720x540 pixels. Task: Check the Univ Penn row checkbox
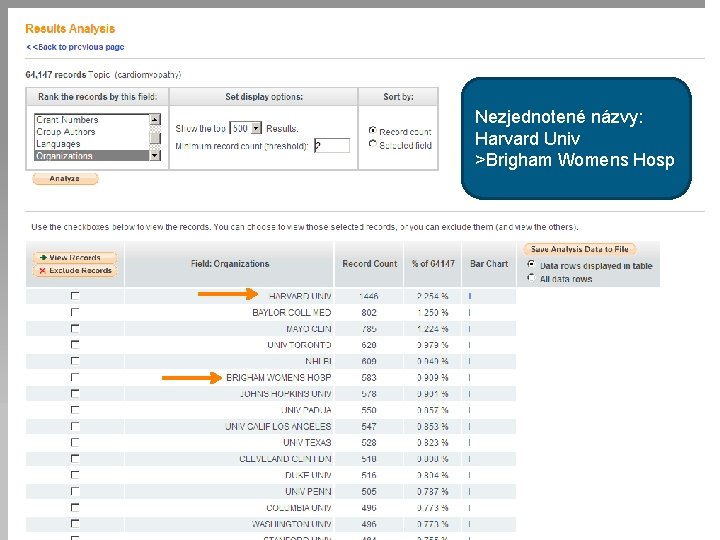75,491
